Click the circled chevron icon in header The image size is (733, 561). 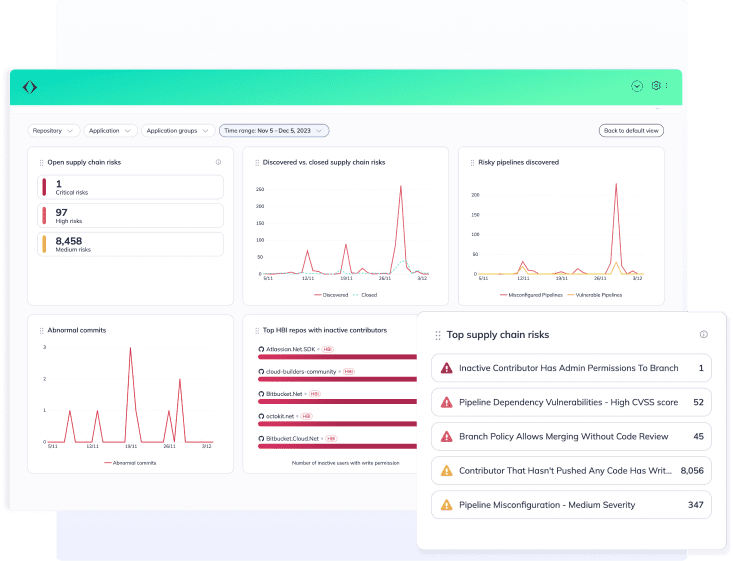[x=637, y=86]
